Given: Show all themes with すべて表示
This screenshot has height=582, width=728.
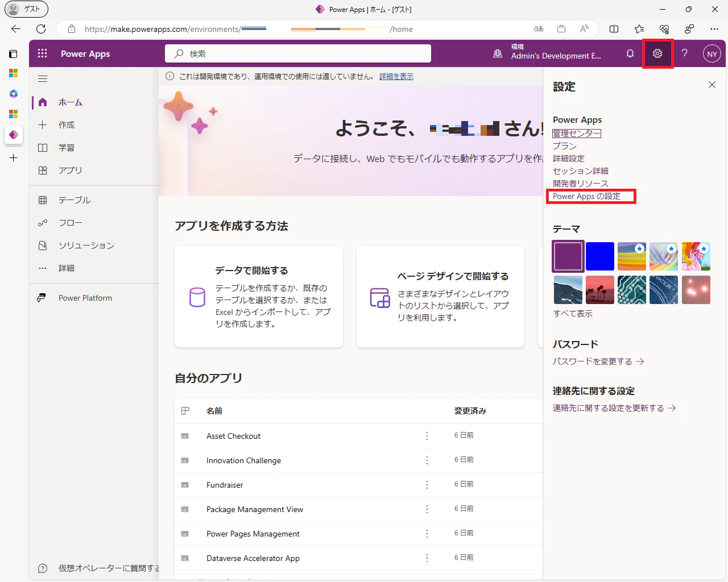Looking at the screenshot, I should coord(573,314).
